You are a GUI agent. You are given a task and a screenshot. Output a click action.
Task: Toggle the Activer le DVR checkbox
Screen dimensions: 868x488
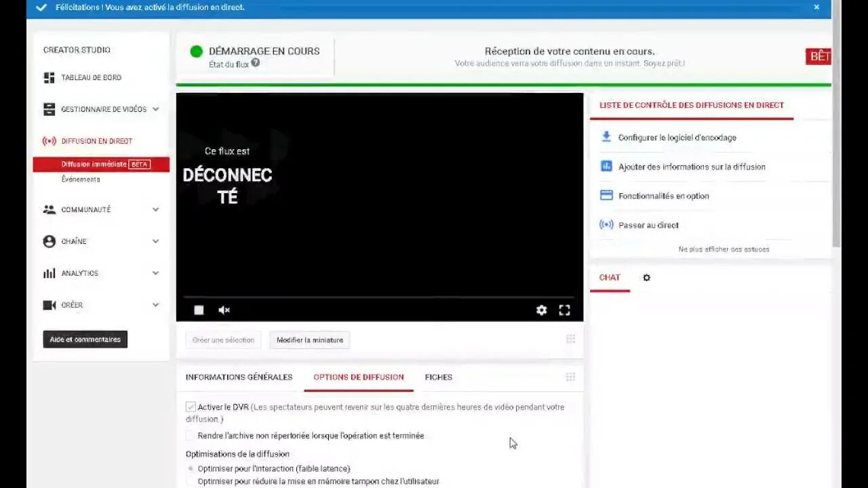[x=191, y=407]
